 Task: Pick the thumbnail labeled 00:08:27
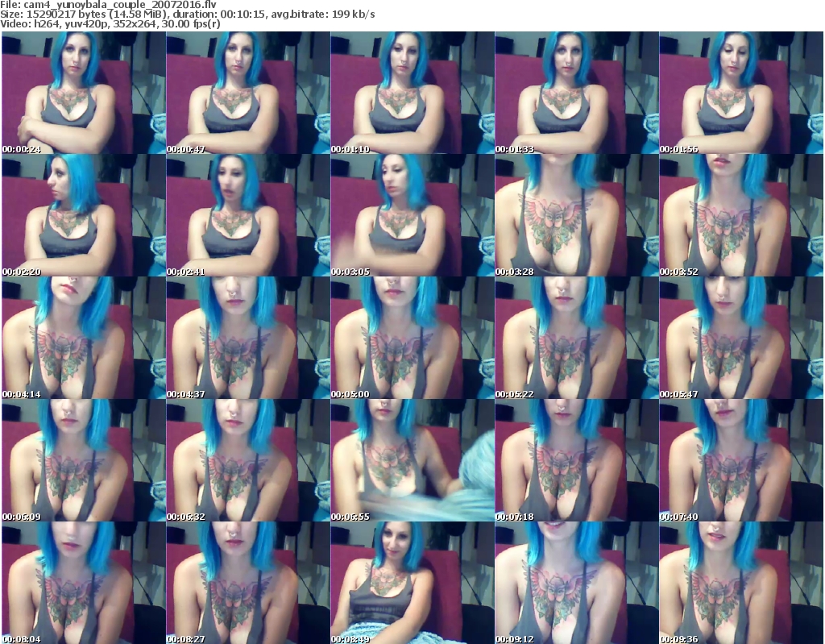pos(248,583)
